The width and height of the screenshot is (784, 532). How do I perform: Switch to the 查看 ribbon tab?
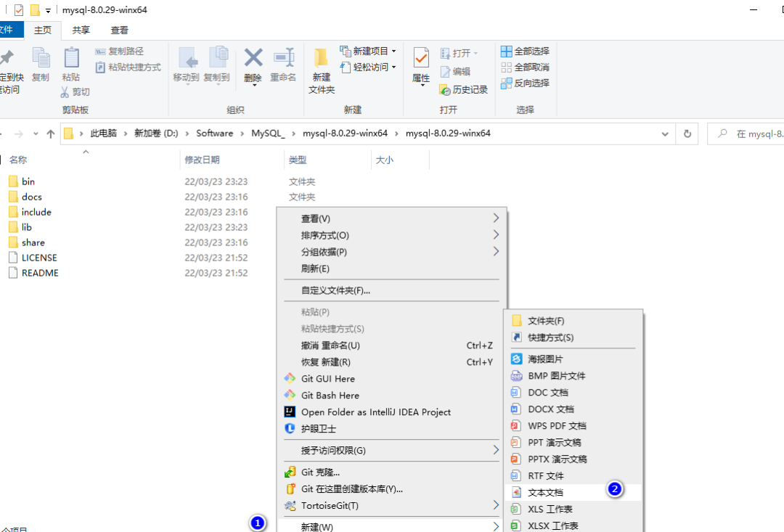pyautogui.click(x=119, y=30)
